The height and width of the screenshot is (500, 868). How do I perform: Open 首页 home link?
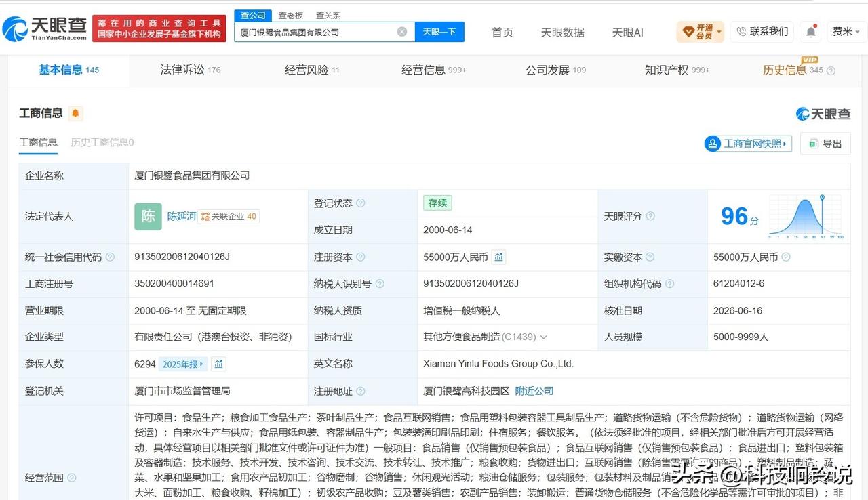point(502,32)
